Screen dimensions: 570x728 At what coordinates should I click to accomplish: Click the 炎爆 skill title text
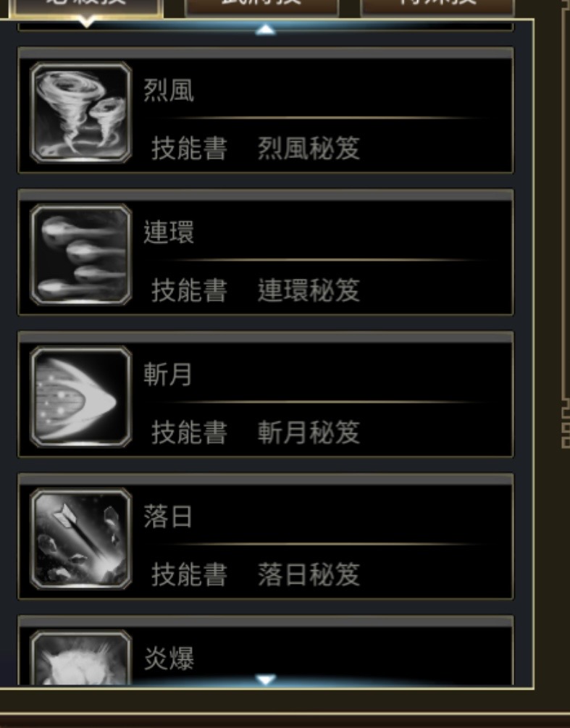tap(169, 658)
